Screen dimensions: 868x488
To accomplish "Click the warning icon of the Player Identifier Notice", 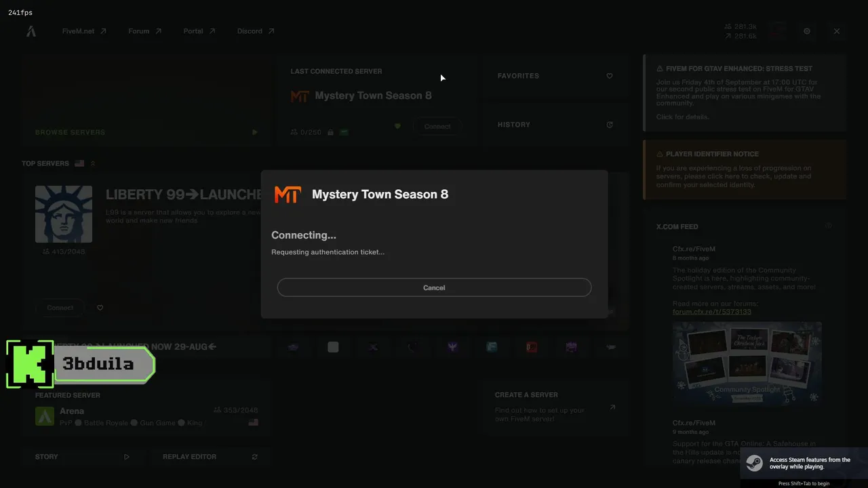I will pos(660,154).
